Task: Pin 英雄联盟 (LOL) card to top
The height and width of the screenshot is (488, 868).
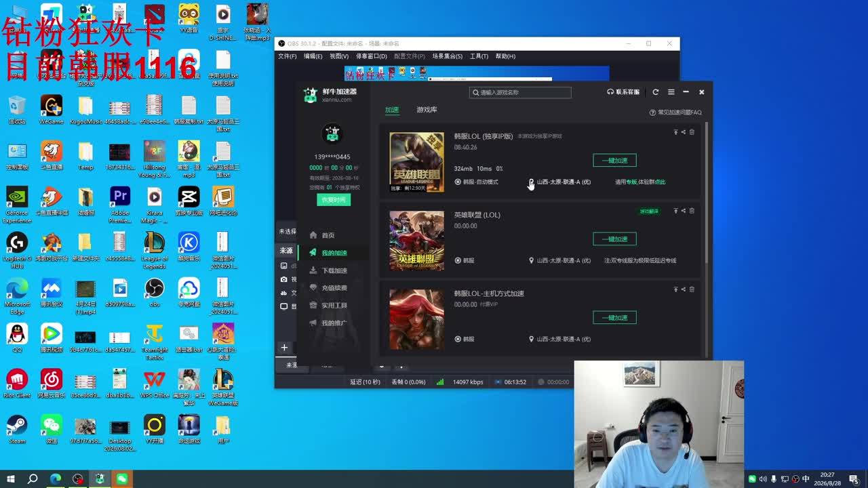Action: pyautogui.click(x=675, y=211)
